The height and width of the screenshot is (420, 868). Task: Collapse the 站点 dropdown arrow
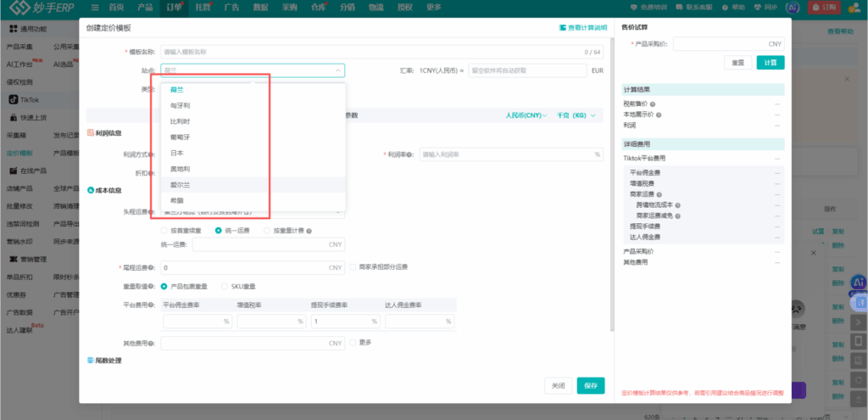337,70
